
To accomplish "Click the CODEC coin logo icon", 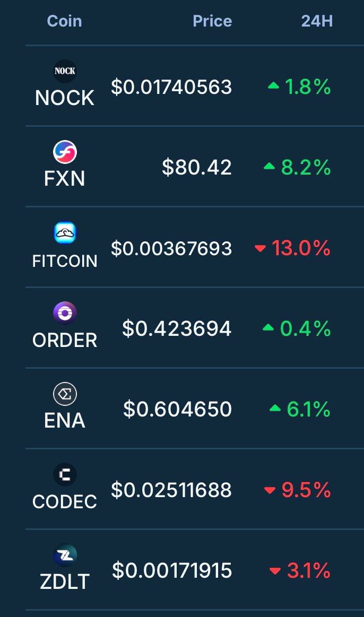I will point(65,475).
